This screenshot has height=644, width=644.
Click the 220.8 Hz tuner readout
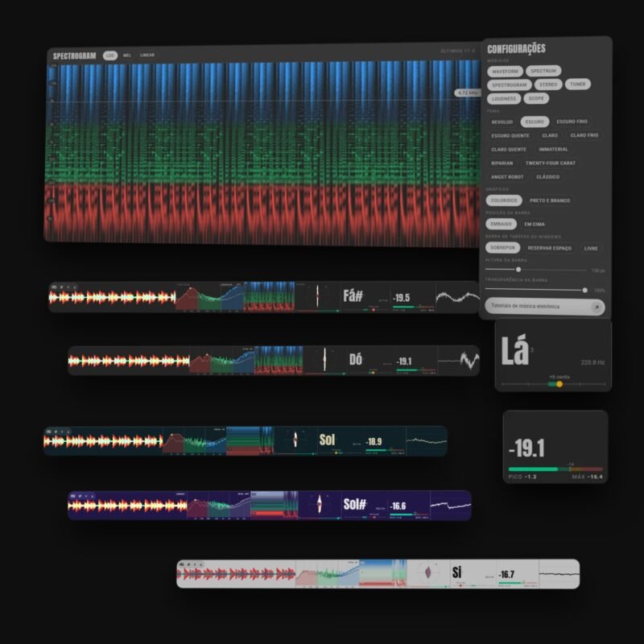(x=592, y=363)
